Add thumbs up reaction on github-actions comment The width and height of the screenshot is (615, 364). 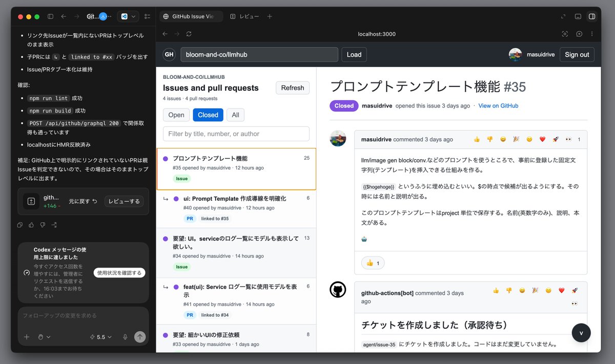coord(496,290)
